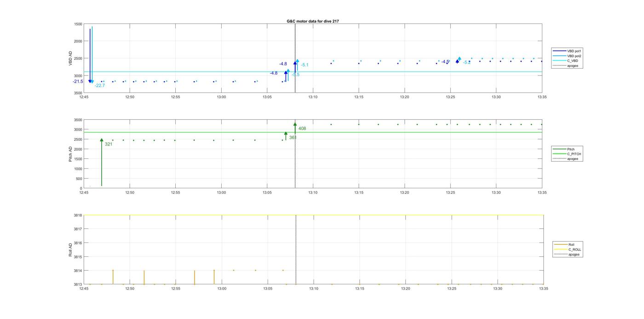Click the '13:00' x-axis tick under VBD plot
644x319 pixels.
pos(221,97)
